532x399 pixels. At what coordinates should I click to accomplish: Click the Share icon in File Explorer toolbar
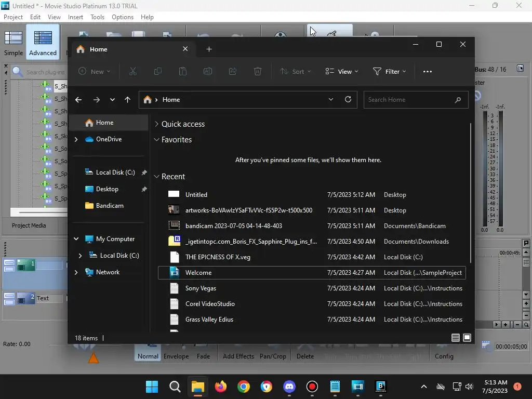coord(233,71)
